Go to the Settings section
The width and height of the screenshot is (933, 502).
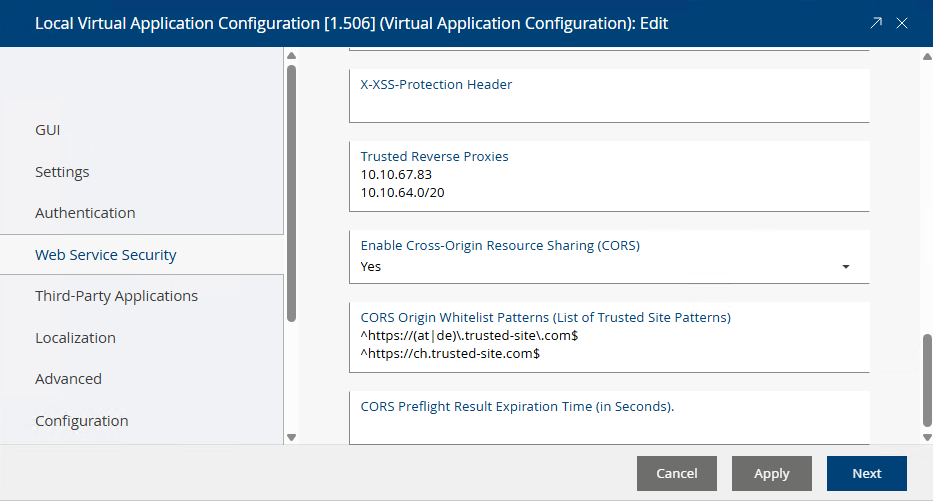(x=62, y=172)
